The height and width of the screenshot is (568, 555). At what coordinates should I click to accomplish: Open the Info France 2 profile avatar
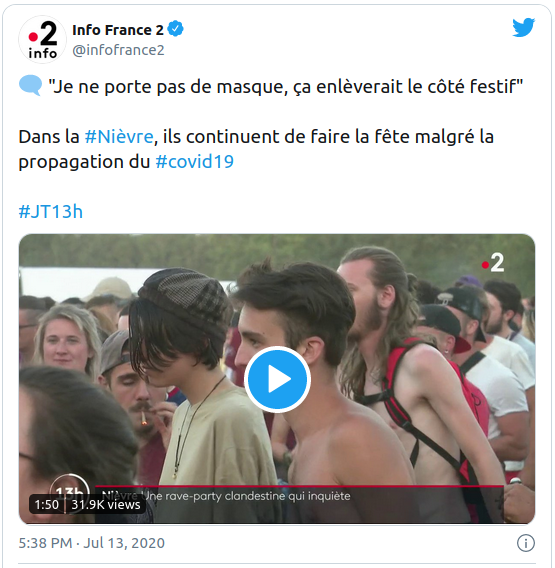pyautogui.click(x=42, y=39)
